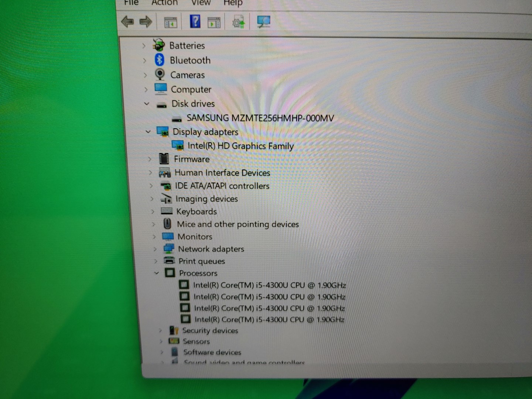Toggle the action pane toolbar icon
Image resolution: width=532 pixels, height=399 pixels.
[214, 23]
